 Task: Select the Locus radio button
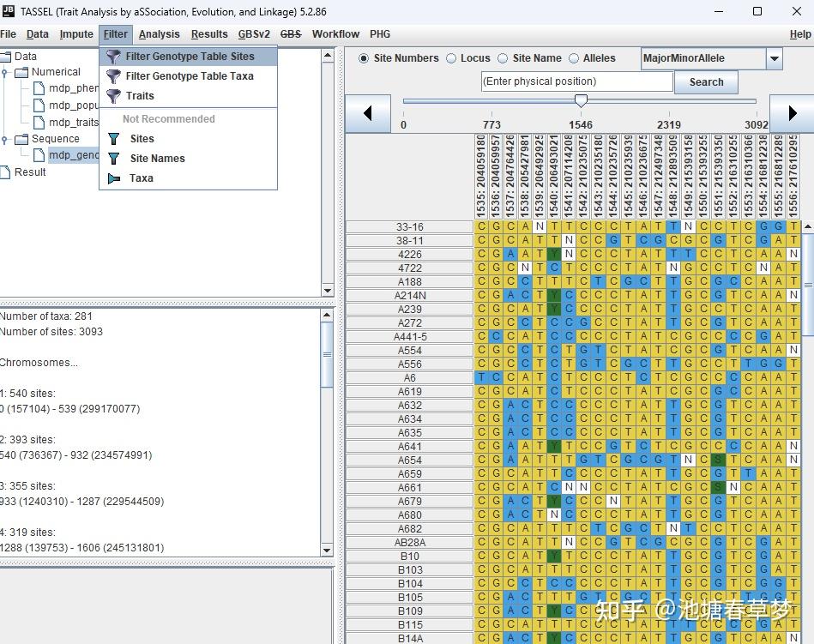pyautogui.click(x=451, y=58)
